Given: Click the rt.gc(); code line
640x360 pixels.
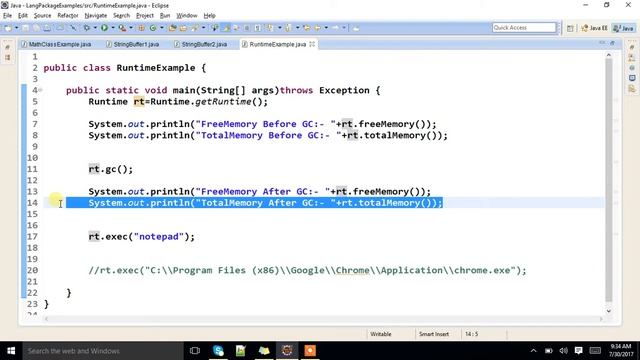Looking at the screenshot, I should (x=111, y=169).
